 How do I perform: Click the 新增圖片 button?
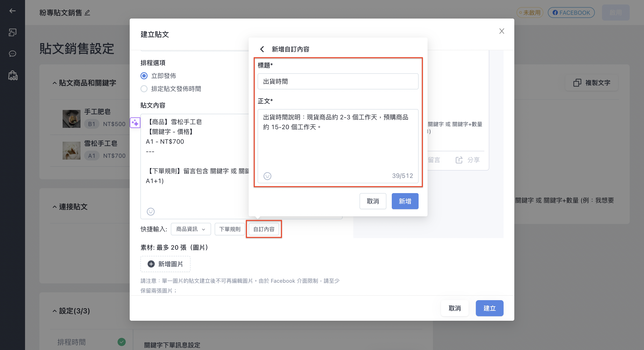tap(165, 264)
